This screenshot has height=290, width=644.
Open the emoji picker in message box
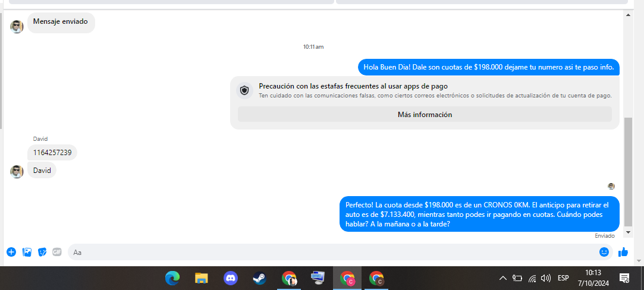click(x=604, y=252)
